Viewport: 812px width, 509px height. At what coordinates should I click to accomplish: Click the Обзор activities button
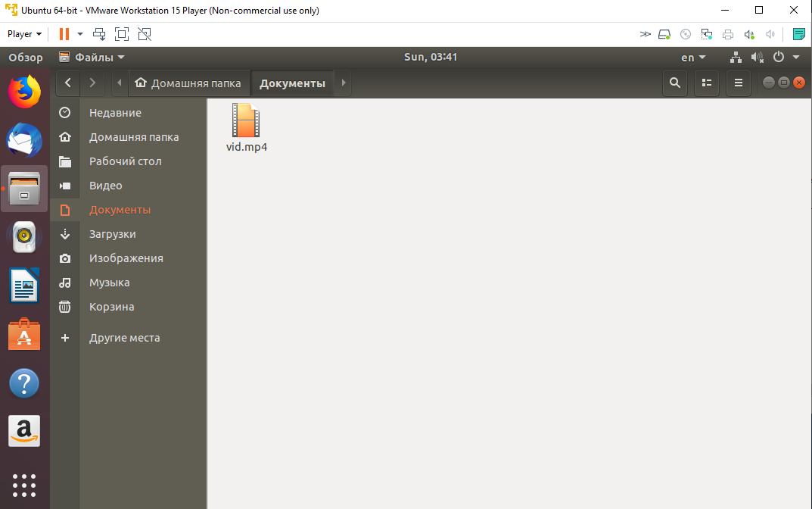click(x=26, y=58)
